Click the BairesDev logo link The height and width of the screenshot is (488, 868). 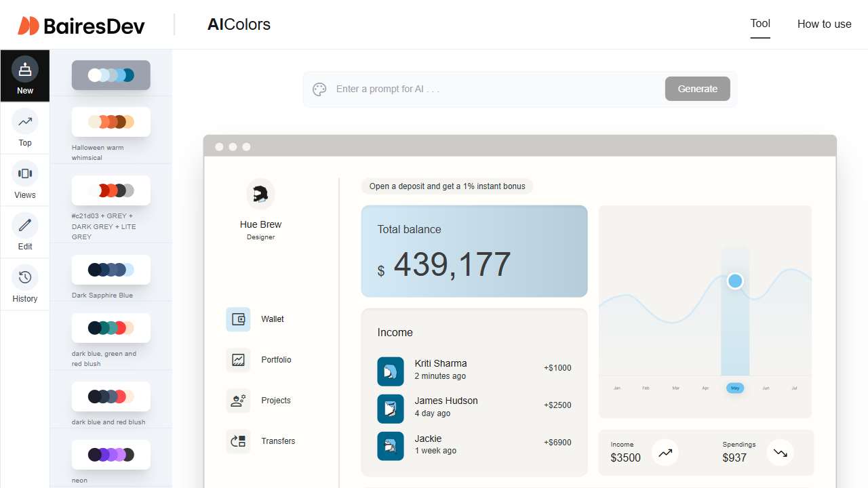point(81,26)
